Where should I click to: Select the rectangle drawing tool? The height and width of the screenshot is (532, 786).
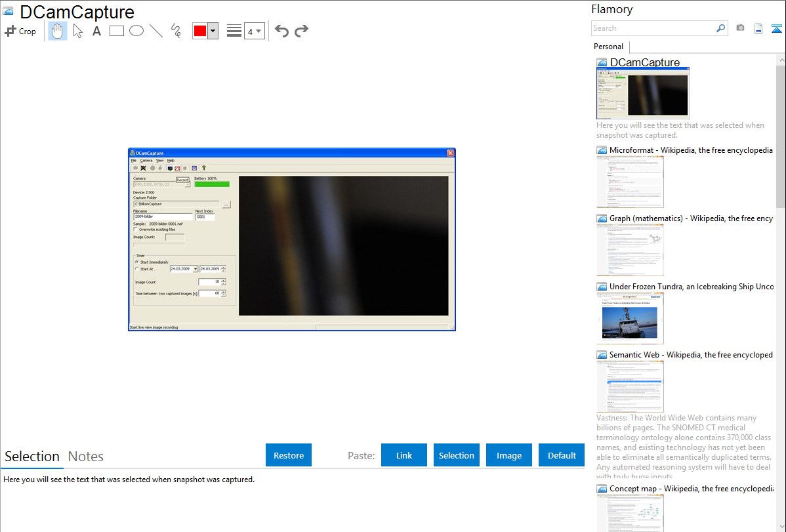pyautogui.click(x=116, y=31)
